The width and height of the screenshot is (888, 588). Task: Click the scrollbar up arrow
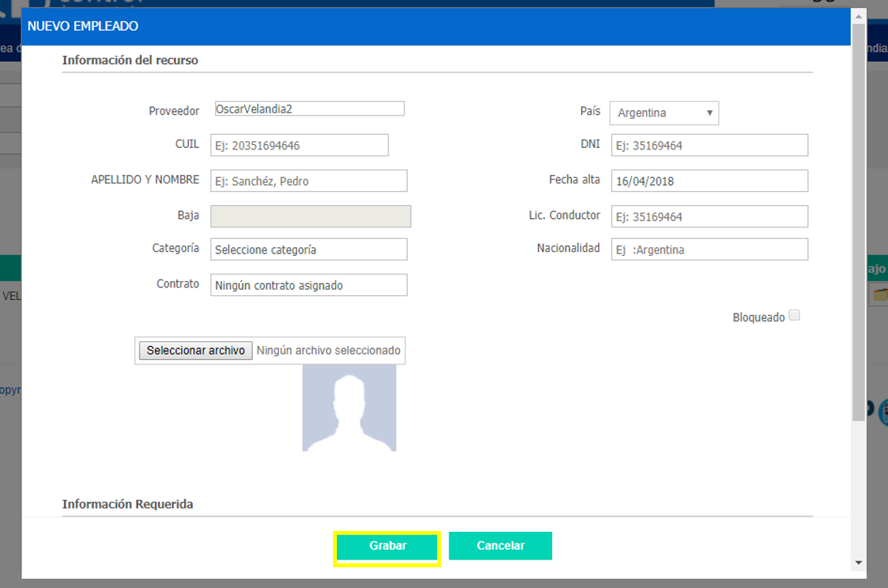pyautogui.click(x=859, y=16)
